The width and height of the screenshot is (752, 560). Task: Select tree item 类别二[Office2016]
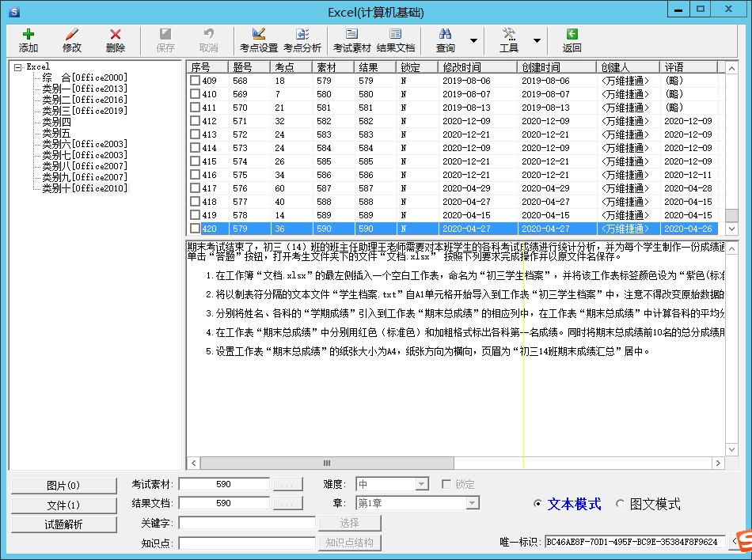[85, 99]
